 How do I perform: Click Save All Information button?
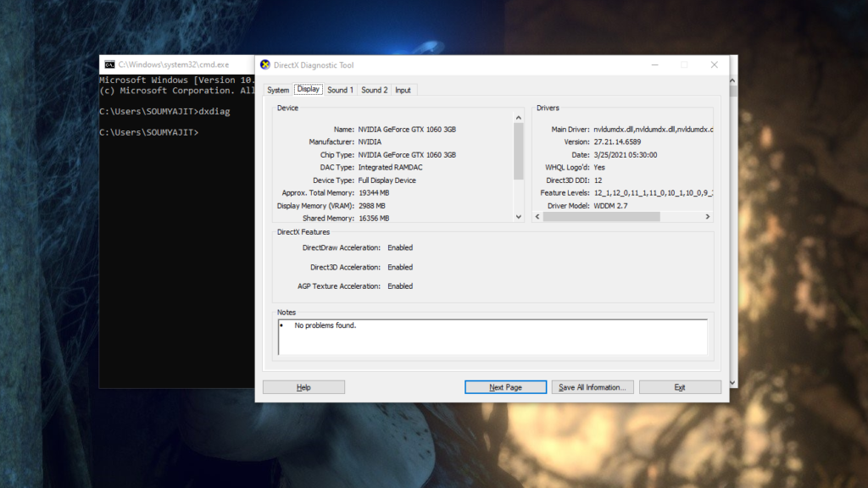pyautogui.click(x=593, y=387)
